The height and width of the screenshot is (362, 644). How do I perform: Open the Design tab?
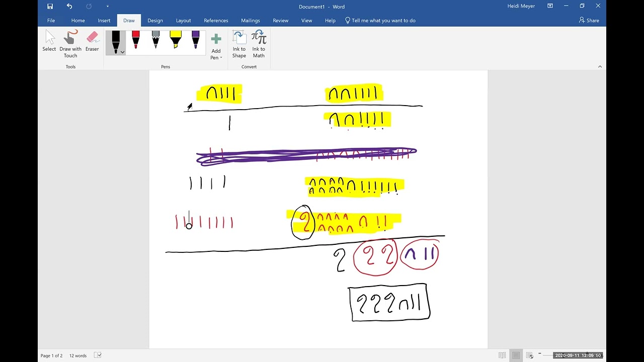pyautogui.click(x=155, y=21)
